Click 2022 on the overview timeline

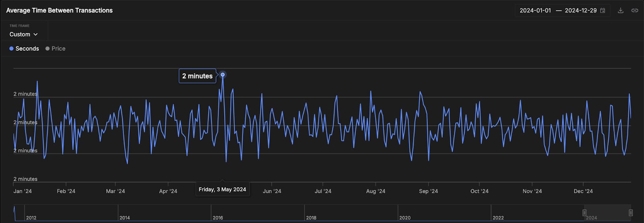click(498, 218)
